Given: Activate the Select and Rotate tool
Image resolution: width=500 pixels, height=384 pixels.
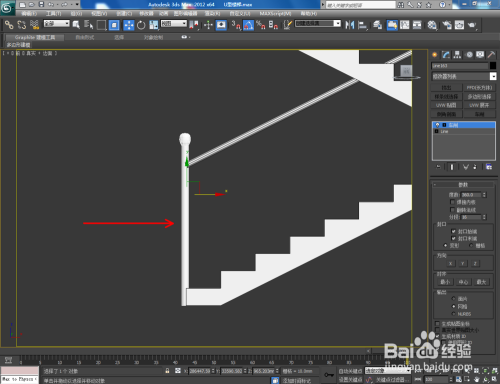Looking at the screenshot, I should pyautogui.click(x=141, y=25).
